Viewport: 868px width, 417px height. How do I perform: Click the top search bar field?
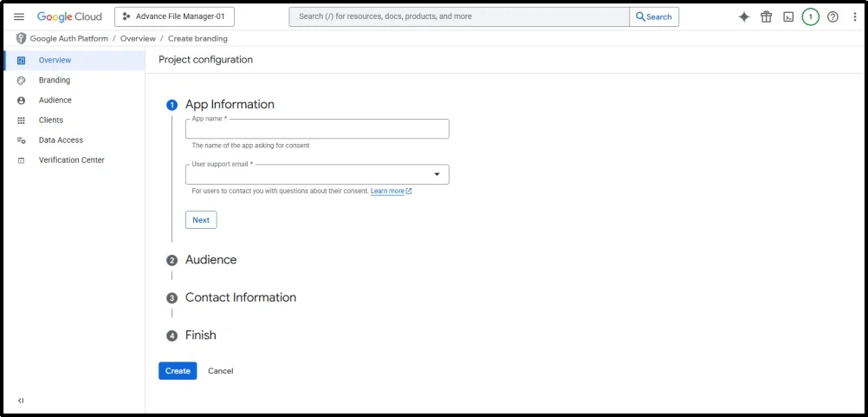coord(459,16)
